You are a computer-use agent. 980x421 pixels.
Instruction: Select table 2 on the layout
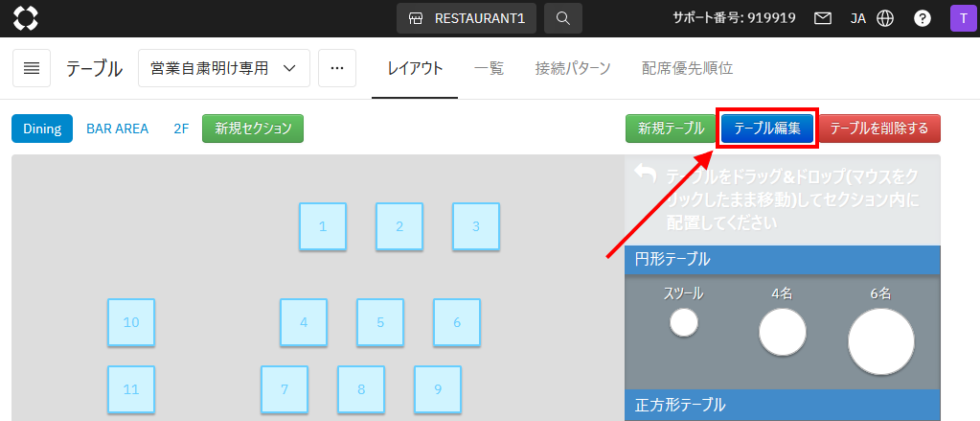(x=399, y=226)
